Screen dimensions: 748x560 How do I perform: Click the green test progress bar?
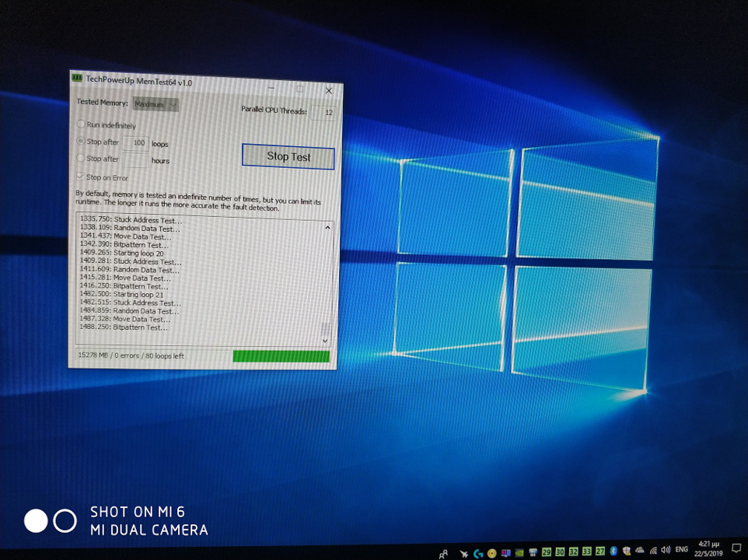click(x=281, y=356)
